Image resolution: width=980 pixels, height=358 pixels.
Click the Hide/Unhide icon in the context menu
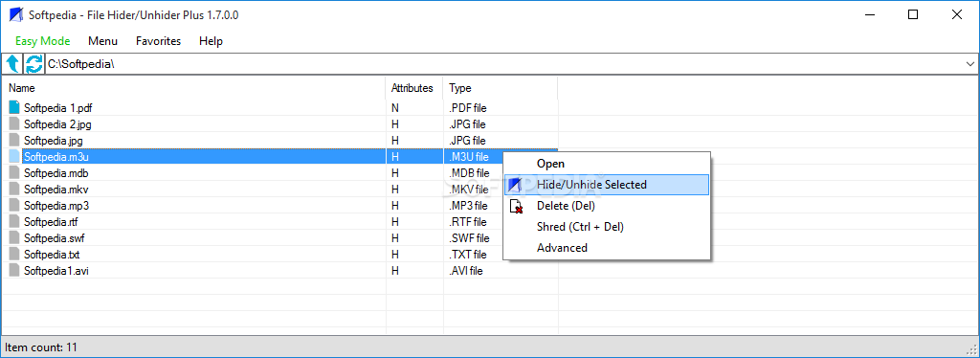(515, 185)
